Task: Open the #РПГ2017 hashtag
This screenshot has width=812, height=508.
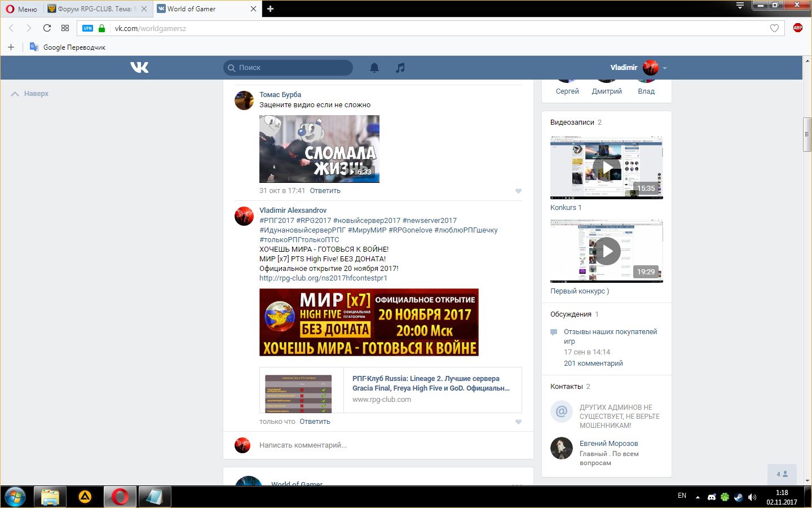Action: click(277, 221)
